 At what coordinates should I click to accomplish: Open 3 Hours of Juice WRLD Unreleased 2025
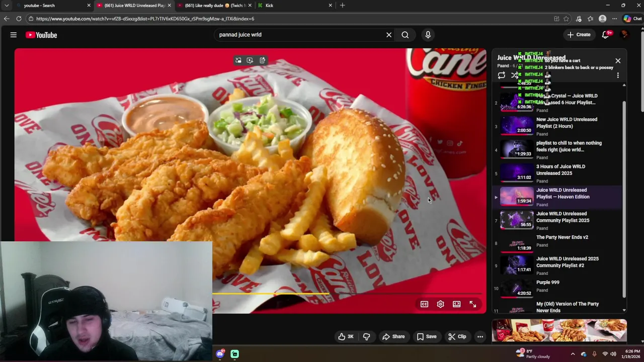pyautogui.click(x=557, y=173)
